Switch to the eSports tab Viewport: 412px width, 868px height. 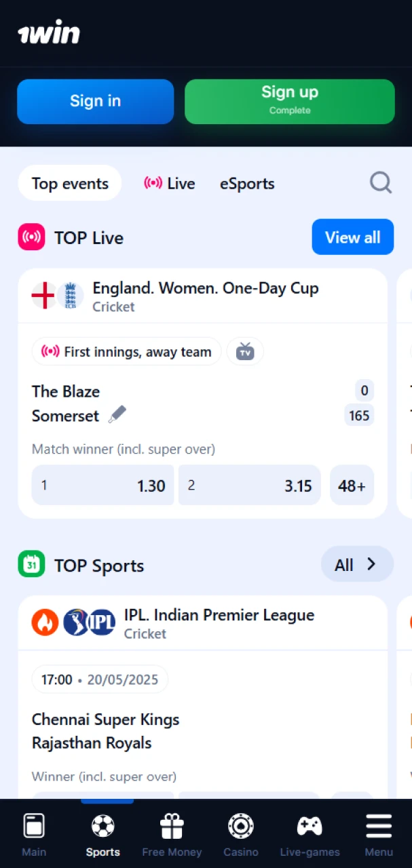[247, 183]
